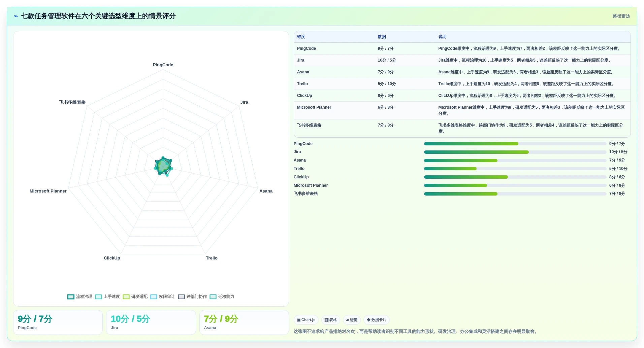Click the 路径雷达 label in header
Screen dimensions: 644x348
[621, 16]
